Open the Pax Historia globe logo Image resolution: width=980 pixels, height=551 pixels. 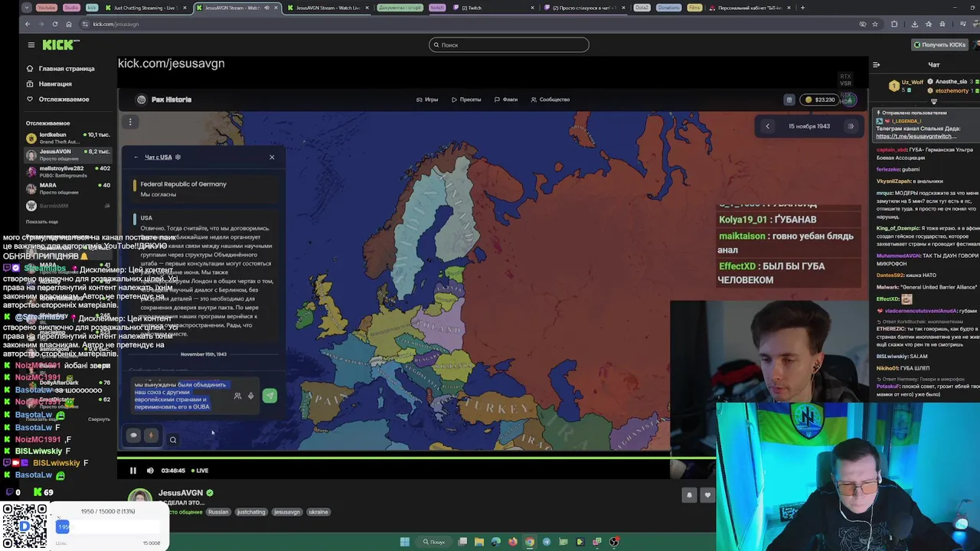click(141, 99)
